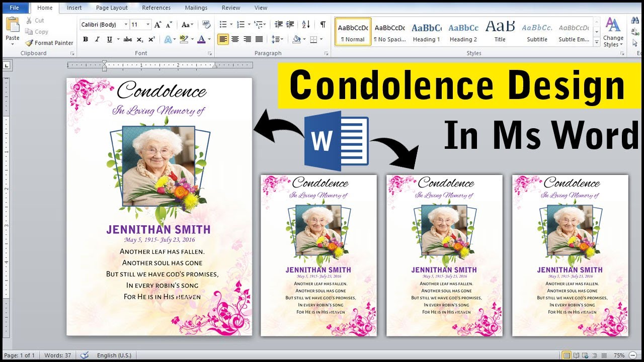644x362 pixels.
Task: Click the Text Effects glowing A icon
Action: tap(167, 39)
